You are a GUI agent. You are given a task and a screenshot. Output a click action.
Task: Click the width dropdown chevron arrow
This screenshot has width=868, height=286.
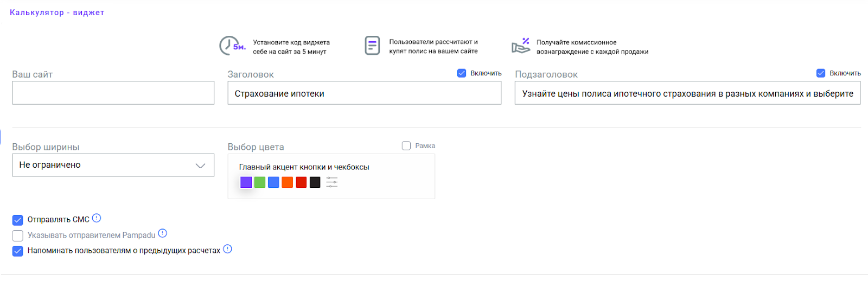coord(201,166)
